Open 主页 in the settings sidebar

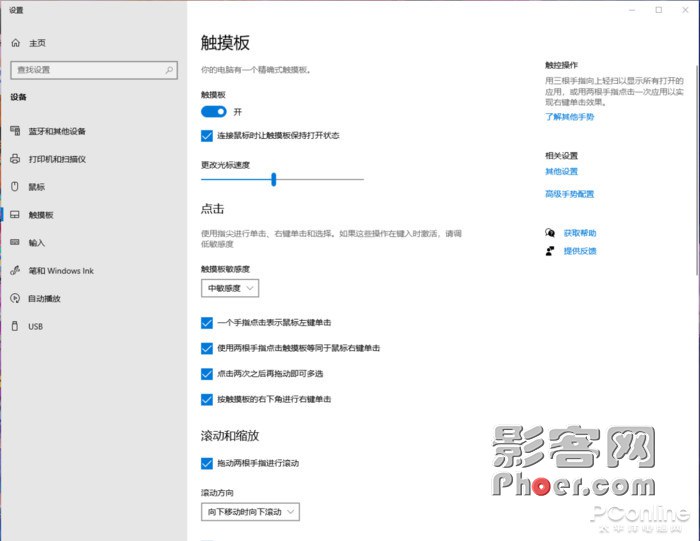pyautogui.click(x=38, y=43)
